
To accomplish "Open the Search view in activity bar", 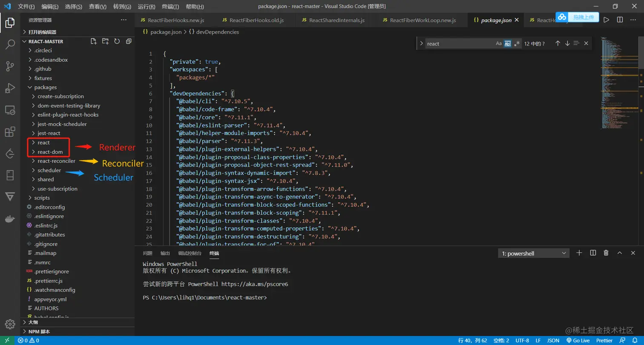I will pyautogui.click(x=10, y=44).
